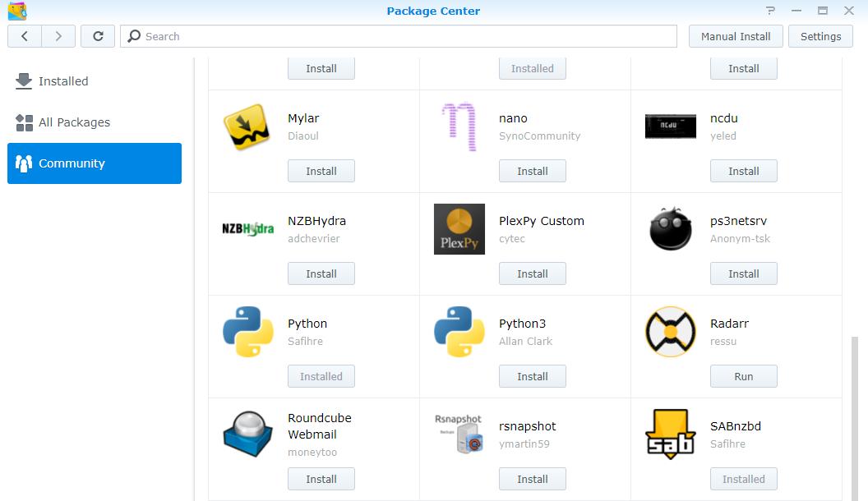868x501 pixels.
Task: Open the Roundcube Webmail icon
Action: [x=247, y=434]
